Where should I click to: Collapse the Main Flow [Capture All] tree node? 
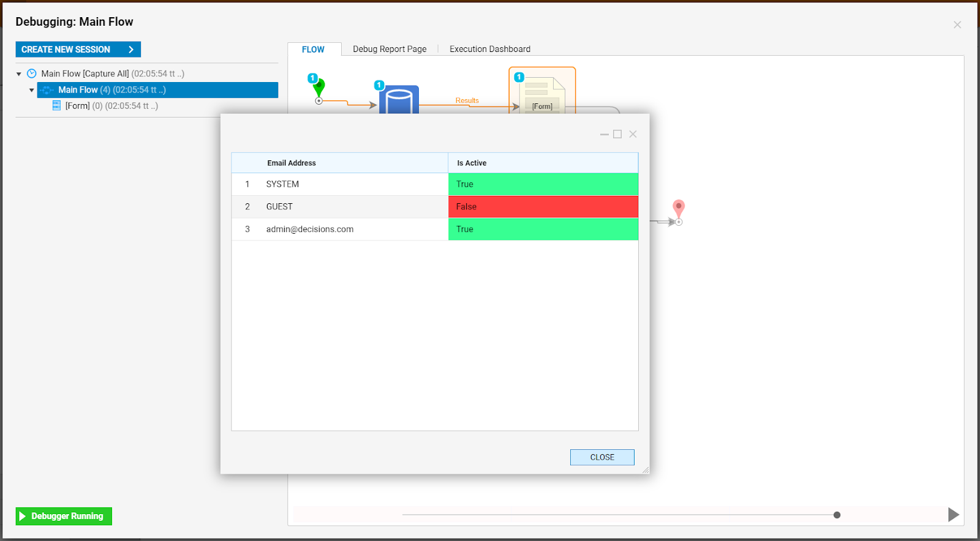(19, 74)
